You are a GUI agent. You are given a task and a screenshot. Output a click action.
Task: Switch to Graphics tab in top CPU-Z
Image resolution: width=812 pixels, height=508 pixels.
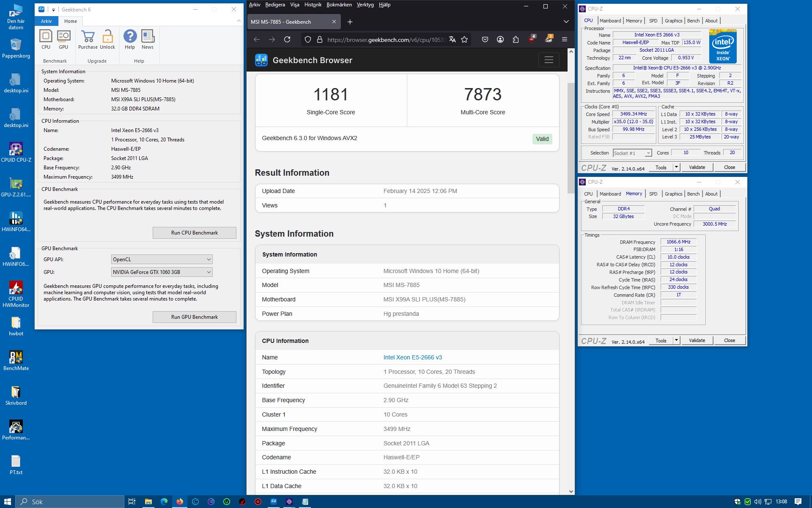pyautogui.click(x=673, y=21)
